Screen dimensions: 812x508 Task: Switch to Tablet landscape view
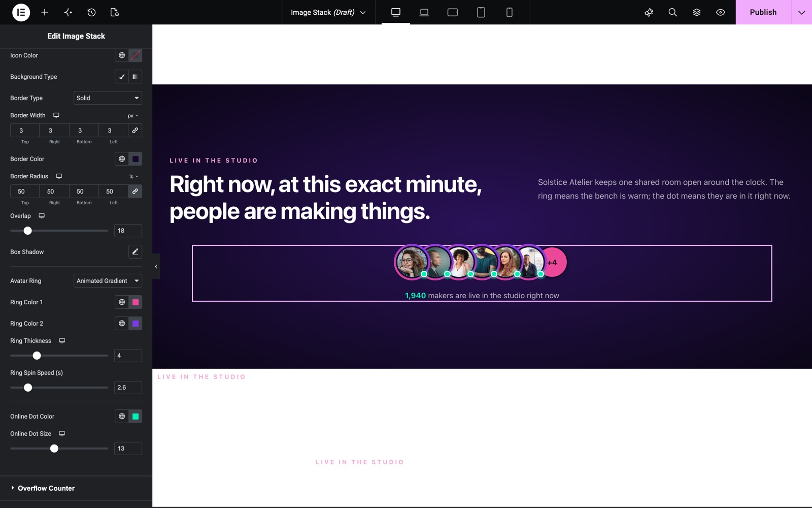453,12
